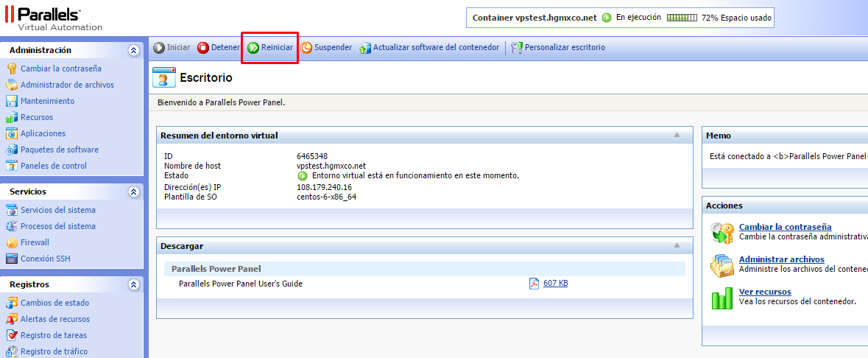
Task: Click the Cambios de estado icon
Action: (12, 303)
